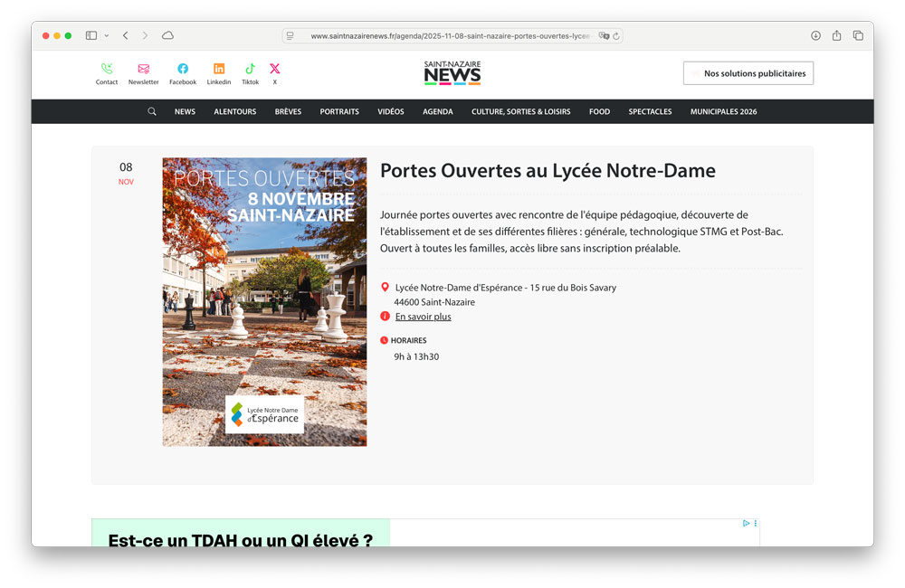This screenshot has height=588, width=905.
Task: Toggle the Safari sidebar icon
Action: 91,35
